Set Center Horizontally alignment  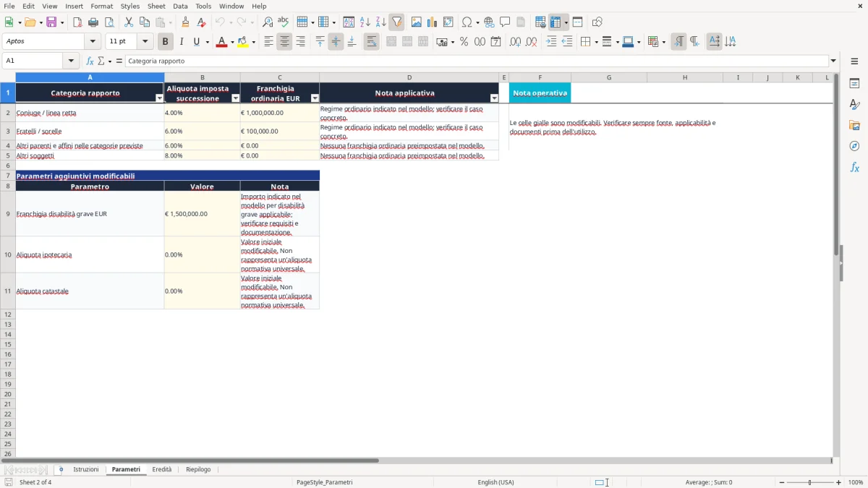284,42
